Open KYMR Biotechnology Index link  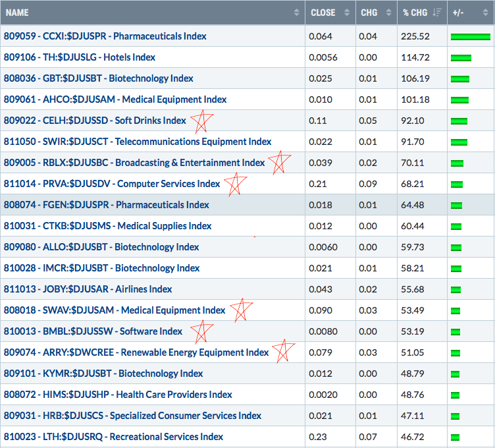[103, 374]
